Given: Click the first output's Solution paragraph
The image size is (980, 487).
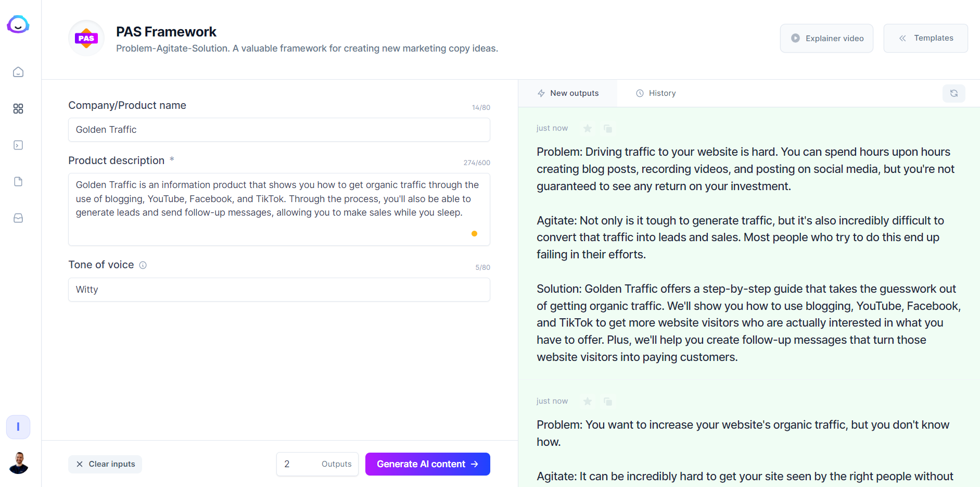Looking at the screenshot, I should 748,322.
